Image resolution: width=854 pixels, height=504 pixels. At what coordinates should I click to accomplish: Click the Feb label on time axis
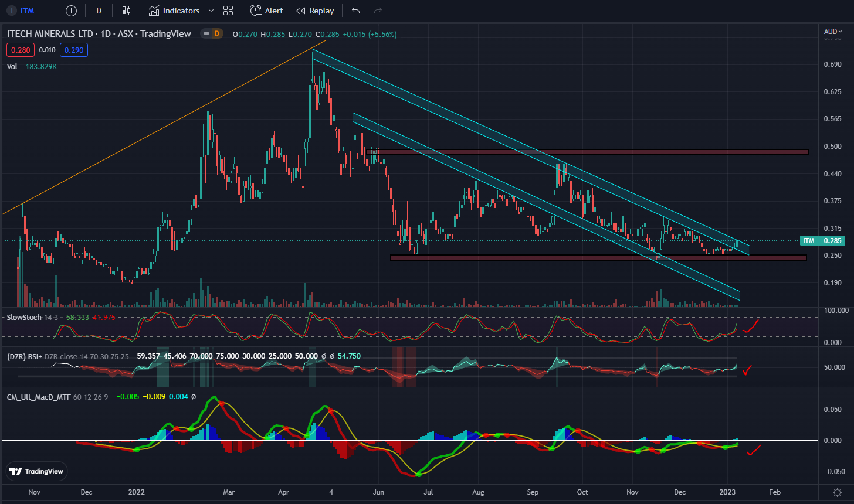tap(775, 492)
